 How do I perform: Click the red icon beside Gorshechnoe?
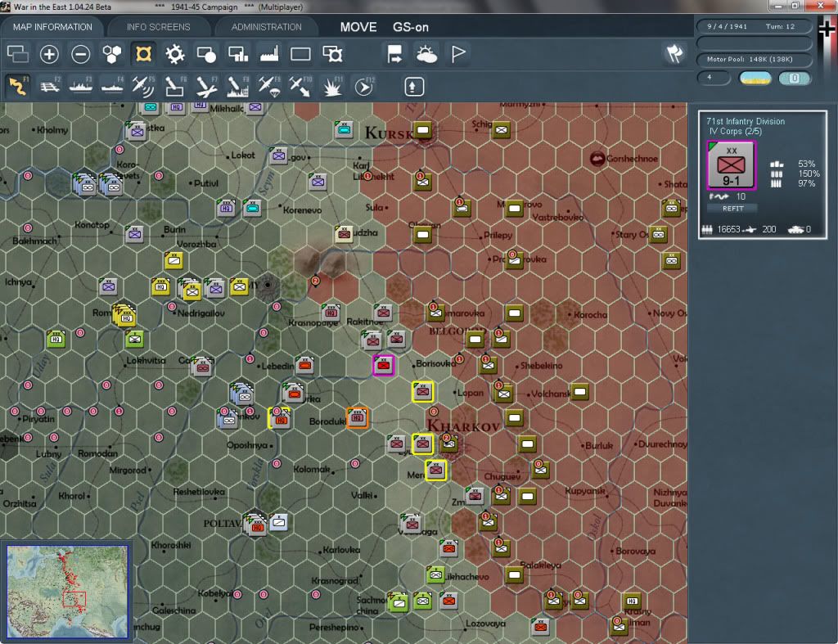(597, 158)
